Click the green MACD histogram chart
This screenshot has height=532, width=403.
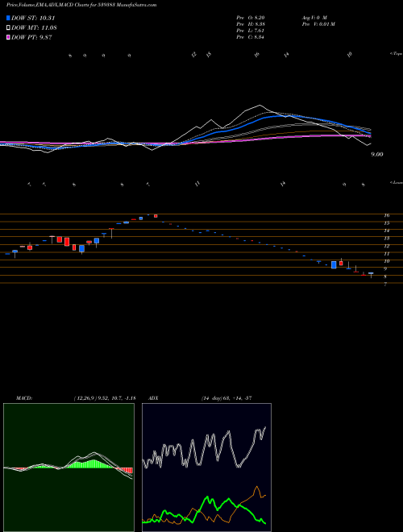coord(69,468)
